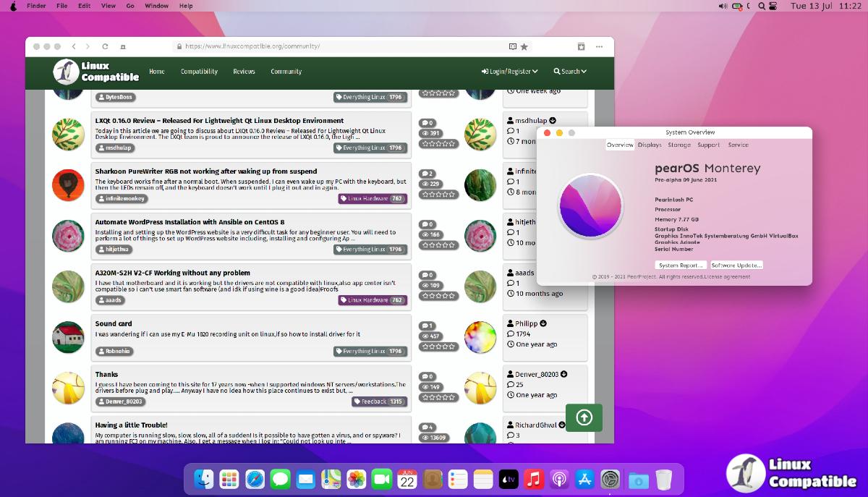Image resolution: width=868 pixels, height=497 pixels.
Task: Open the Photos app from the dock
Action: click(x=356, y=479)
